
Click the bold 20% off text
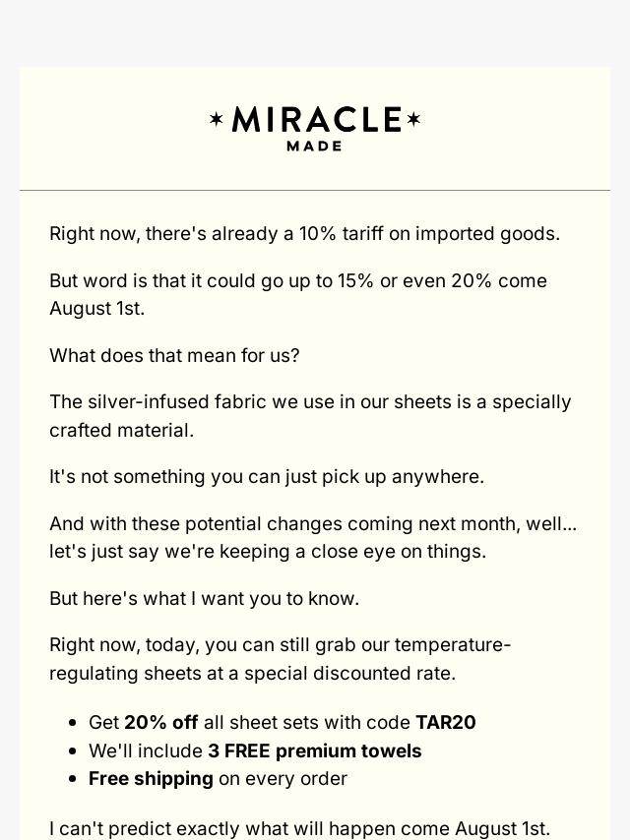[160, 722]
